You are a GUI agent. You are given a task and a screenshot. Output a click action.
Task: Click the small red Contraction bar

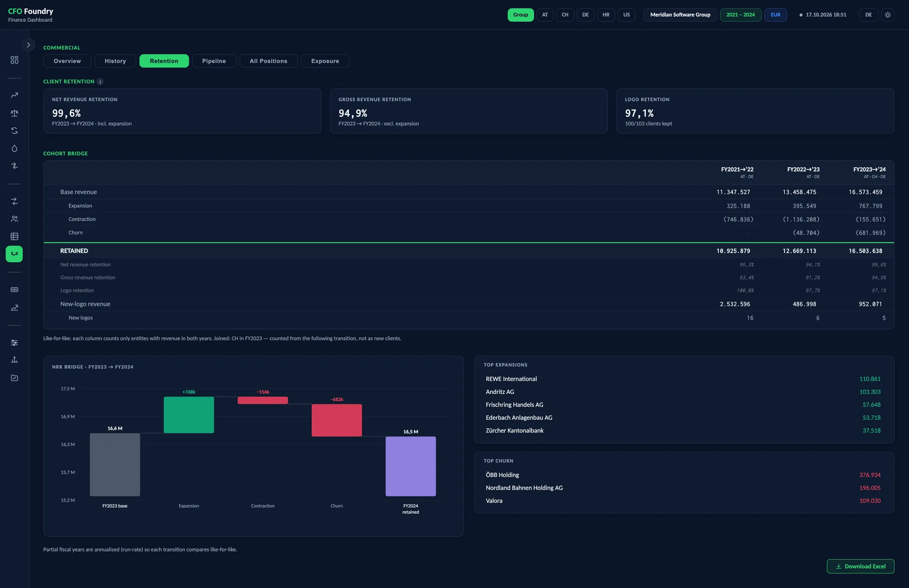(263, 400)
